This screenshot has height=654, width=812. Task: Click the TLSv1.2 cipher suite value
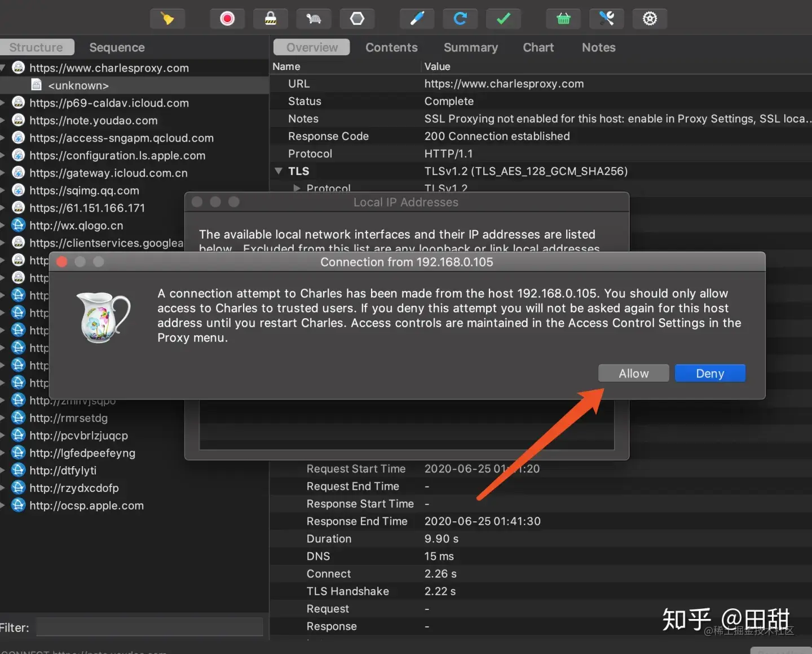tap(526, 172)
